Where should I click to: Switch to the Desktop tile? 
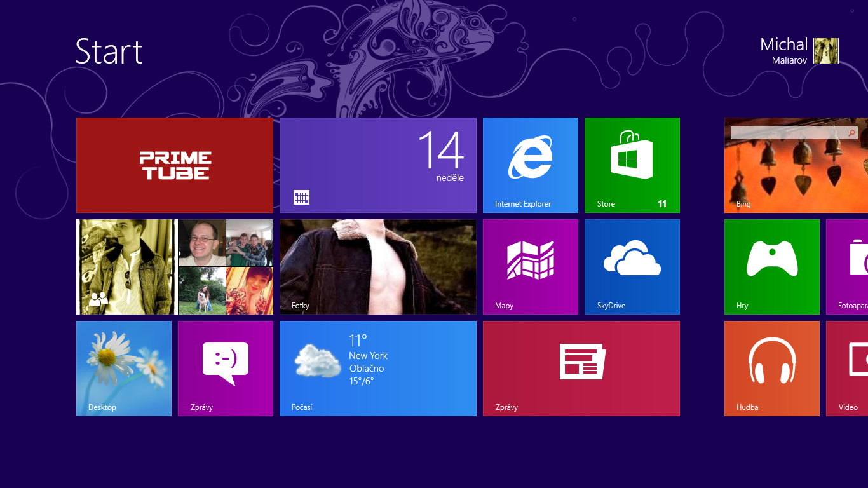pos(124,369)
